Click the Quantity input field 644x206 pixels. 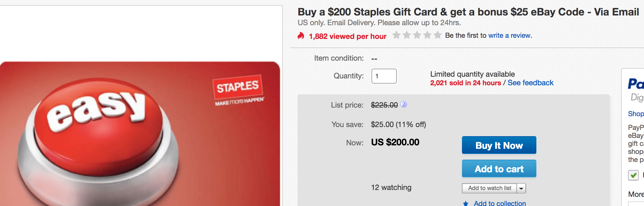pyautogui.click(x=384, y=76)
